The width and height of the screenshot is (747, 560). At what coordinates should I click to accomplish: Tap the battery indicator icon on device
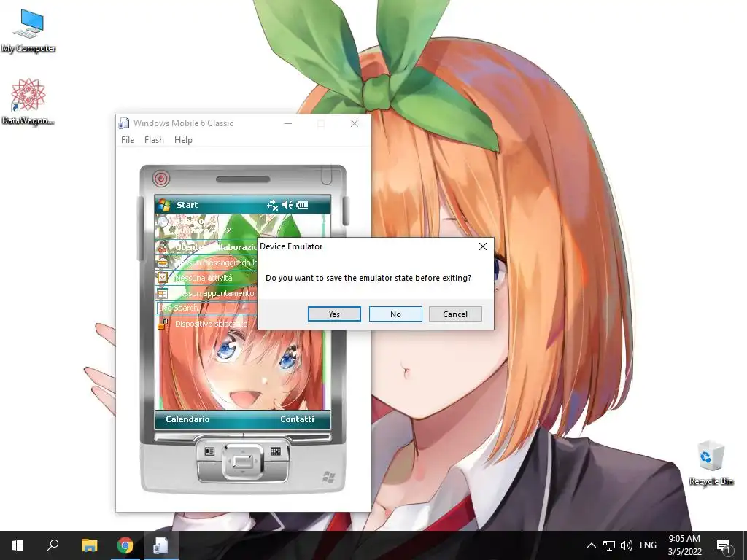303,205
